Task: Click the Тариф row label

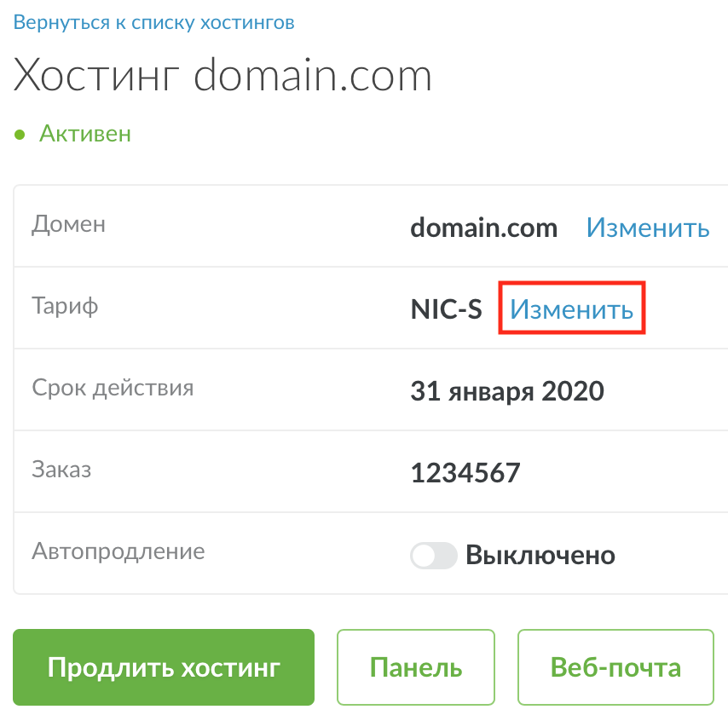Action: coord(65,306)
